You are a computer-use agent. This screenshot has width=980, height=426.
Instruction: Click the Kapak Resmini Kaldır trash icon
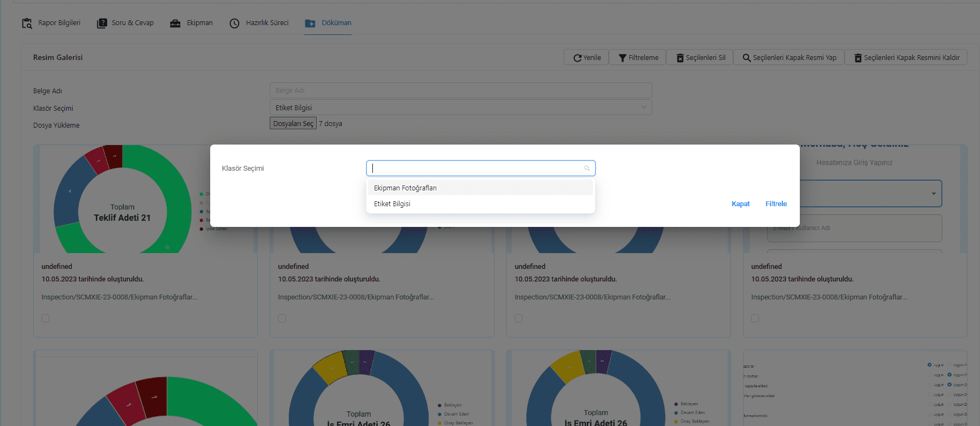(858, 58)
